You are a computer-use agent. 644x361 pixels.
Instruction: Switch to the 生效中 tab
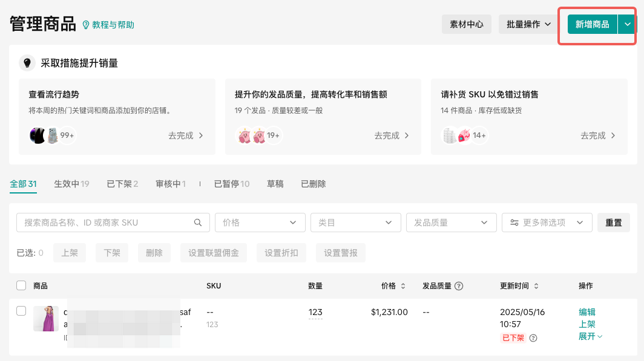[x=71, y=184]
